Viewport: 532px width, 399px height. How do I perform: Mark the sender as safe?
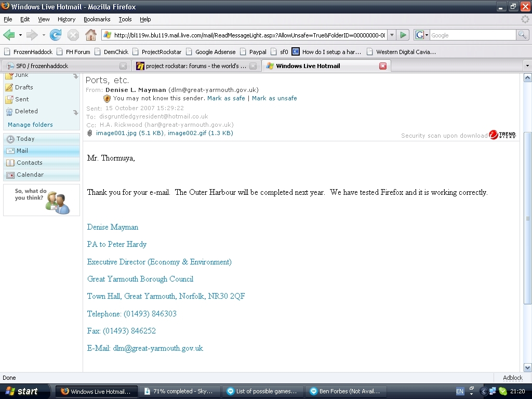coord(226,98)
